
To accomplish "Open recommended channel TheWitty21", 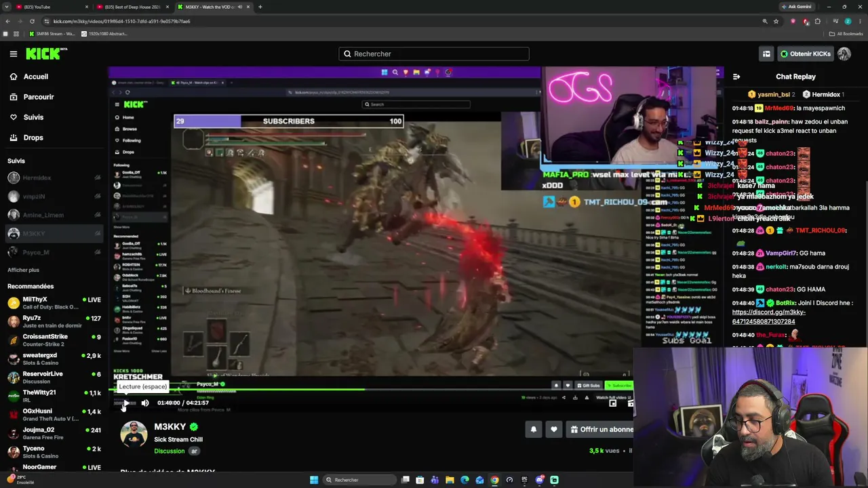I will coord(54,396).
